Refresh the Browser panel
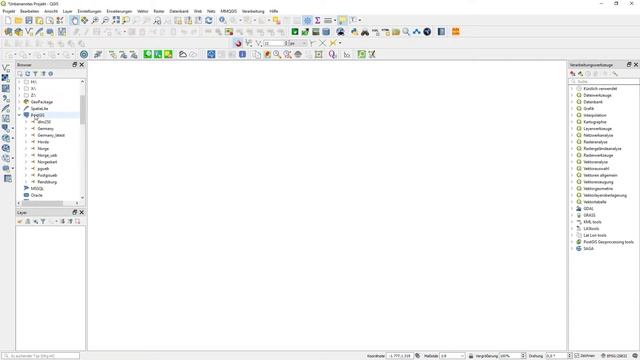Image resolution: width=640 pixels, height=360 pixels. pyautogui.click(x=27, y=74)
